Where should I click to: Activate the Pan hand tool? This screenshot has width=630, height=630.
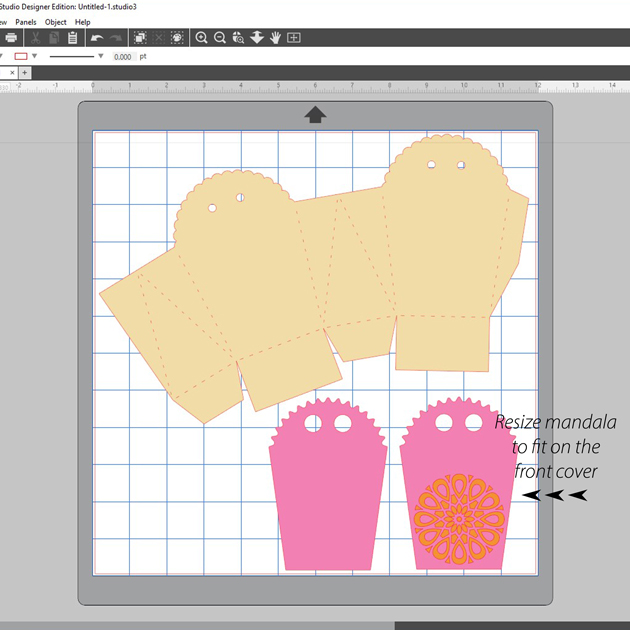[275, 38]
